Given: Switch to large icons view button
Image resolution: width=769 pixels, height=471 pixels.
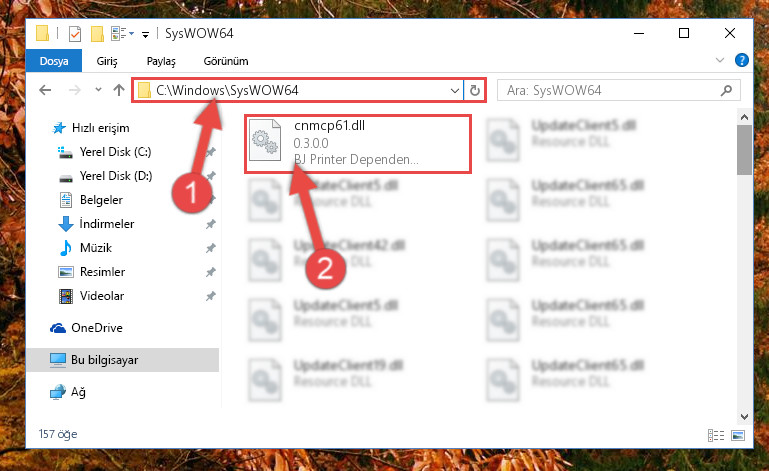Looking at the screenshot, I should click(x=738, y=435).
